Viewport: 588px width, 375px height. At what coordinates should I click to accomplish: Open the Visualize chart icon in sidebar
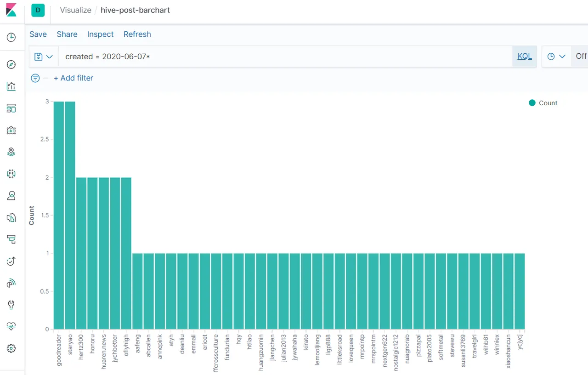11,86
